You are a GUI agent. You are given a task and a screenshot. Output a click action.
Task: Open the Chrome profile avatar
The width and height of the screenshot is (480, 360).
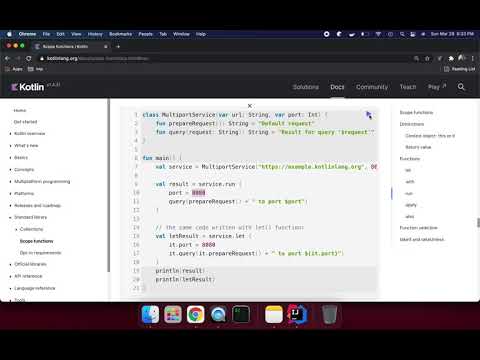tap(462, 58)
